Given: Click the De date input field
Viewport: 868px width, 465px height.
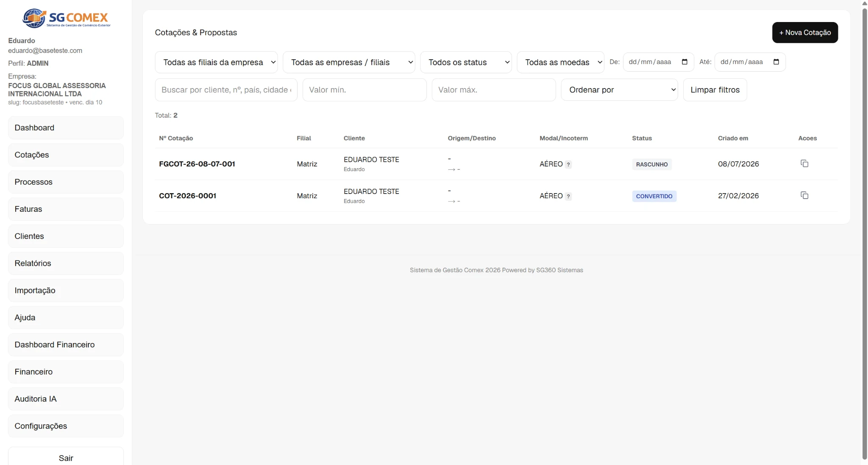Looking at the screenshot, I should click(658, 62).
